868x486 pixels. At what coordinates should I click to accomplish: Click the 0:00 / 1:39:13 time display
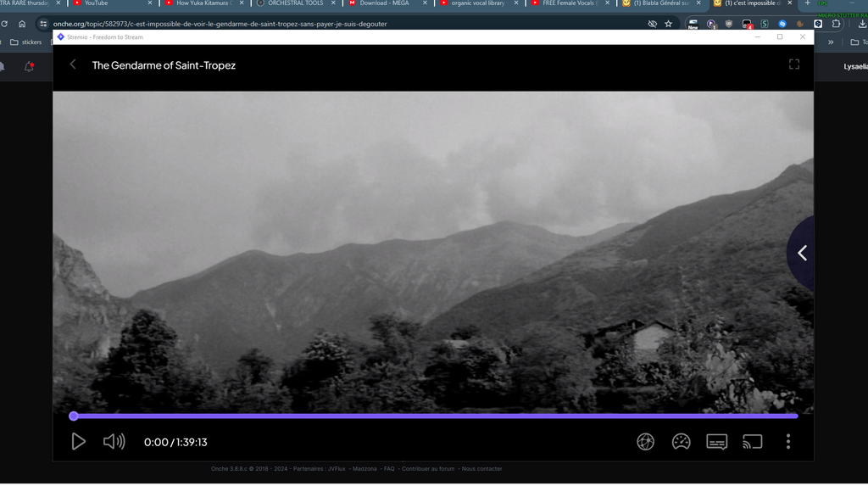(x=175, y=442)
